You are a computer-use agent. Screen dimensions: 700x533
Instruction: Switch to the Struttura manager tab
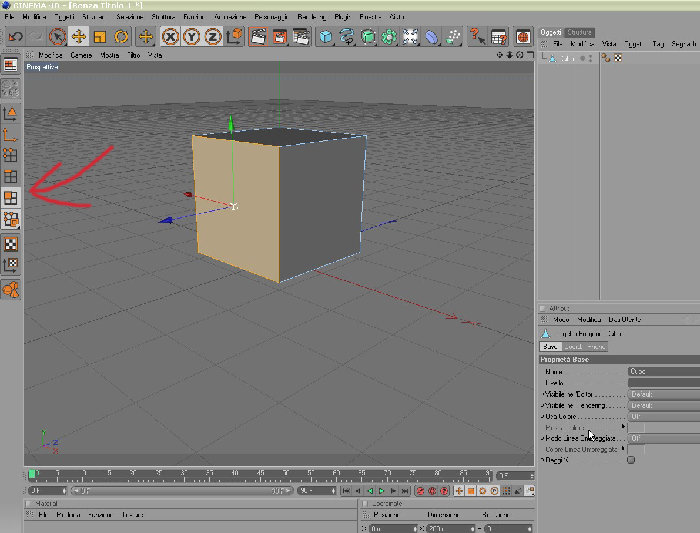pos(579,32)
